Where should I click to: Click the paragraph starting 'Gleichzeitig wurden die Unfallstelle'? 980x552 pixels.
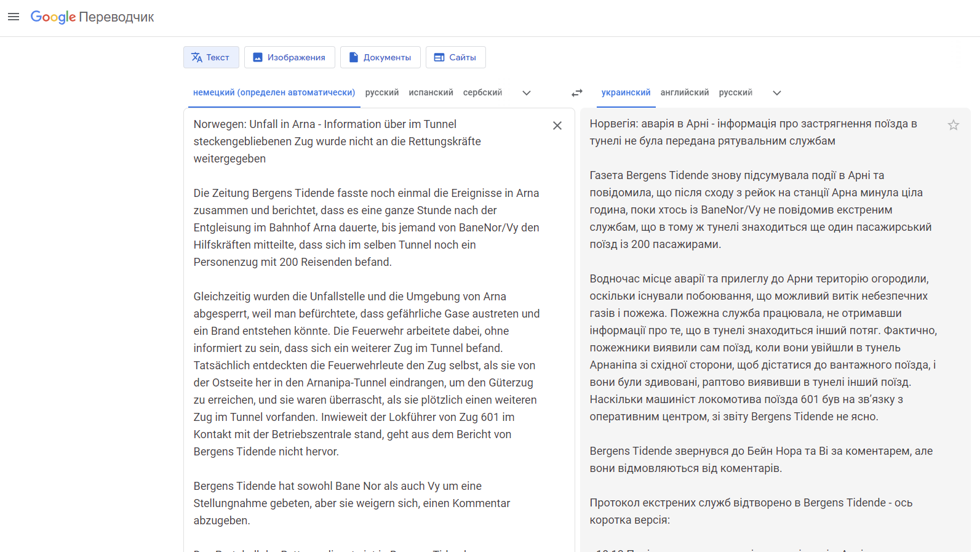pyautogui.click(x=367, y=374)
